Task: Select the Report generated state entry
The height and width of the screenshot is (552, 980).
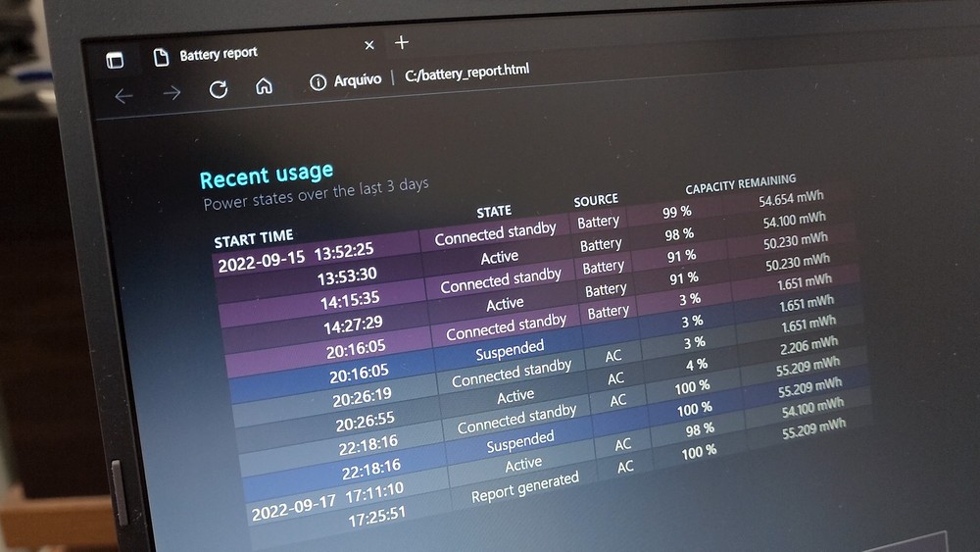Action: click(524, 487)
